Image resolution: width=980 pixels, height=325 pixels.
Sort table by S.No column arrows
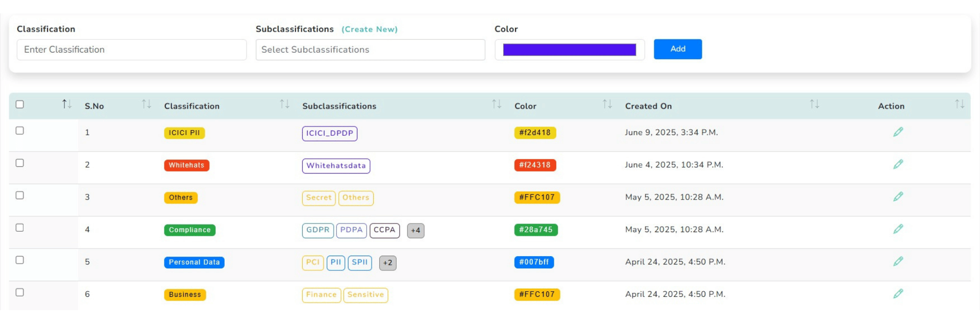[x=146, y=105]
